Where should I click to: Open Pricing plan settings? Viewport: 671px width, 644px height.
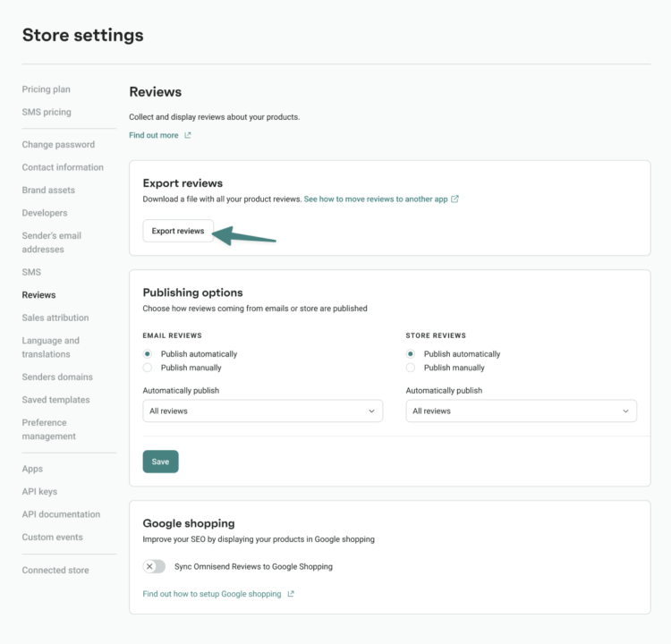pos(47,89)
